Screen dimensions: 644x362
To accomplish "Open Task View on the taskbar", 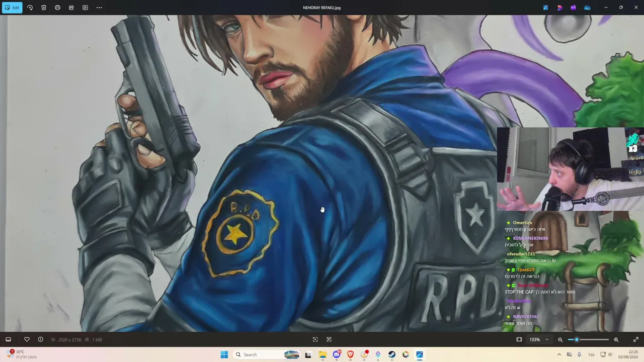I will 308,354.
